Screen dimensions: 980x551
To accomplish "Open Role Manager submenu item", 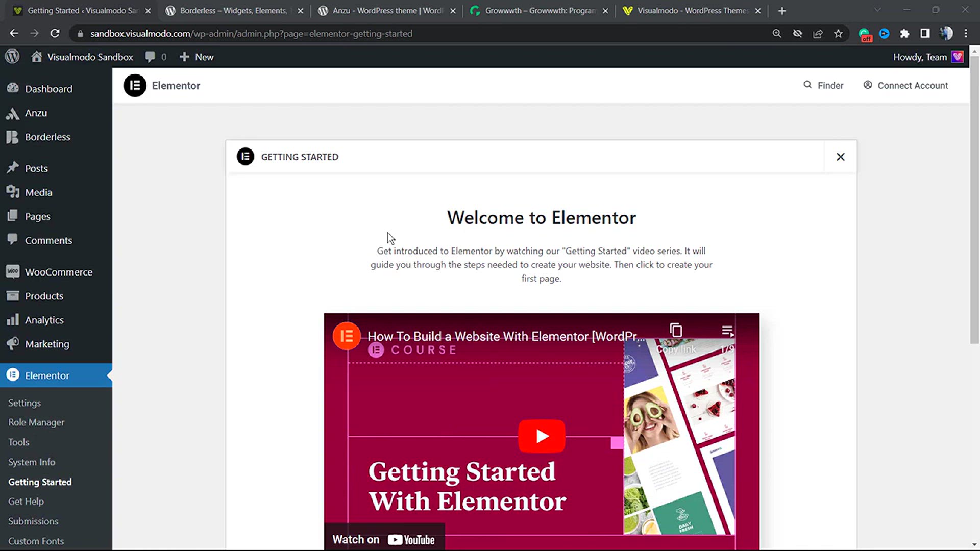I will 36,422.
